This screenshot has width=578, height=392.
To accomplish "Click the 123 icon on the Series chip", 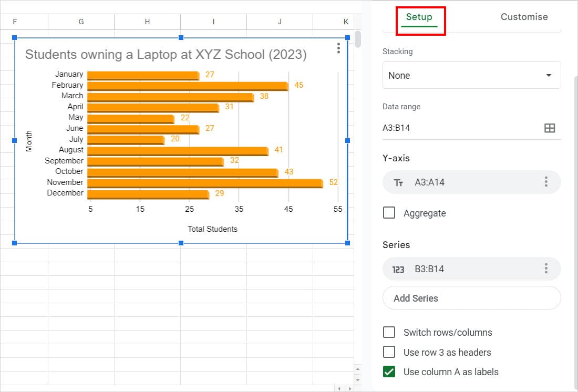I will click(x=399, y=269).
